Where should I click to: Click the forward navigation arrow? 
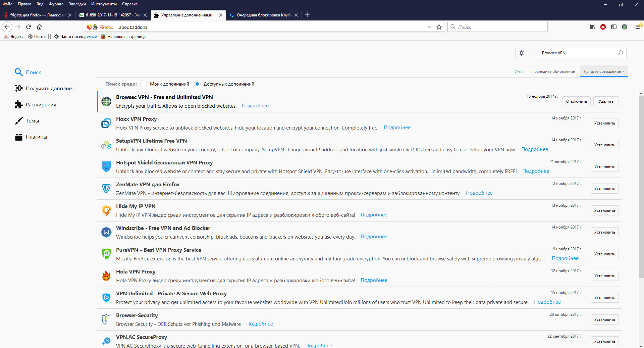(x=18, y=27)
